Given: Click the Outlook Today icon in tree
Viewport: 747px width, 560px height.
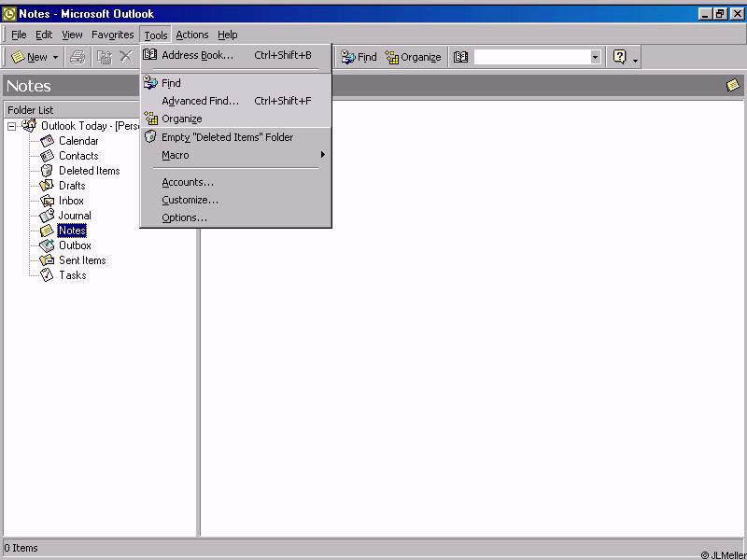Looking at the screenshot, I should tap(29, 126).
